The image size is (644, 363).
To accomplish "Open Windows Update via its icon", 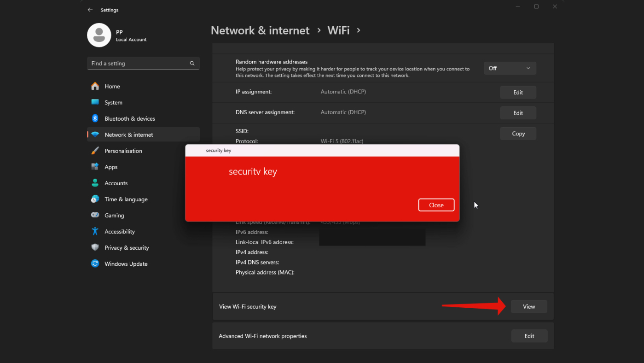I will pos(96,263).
